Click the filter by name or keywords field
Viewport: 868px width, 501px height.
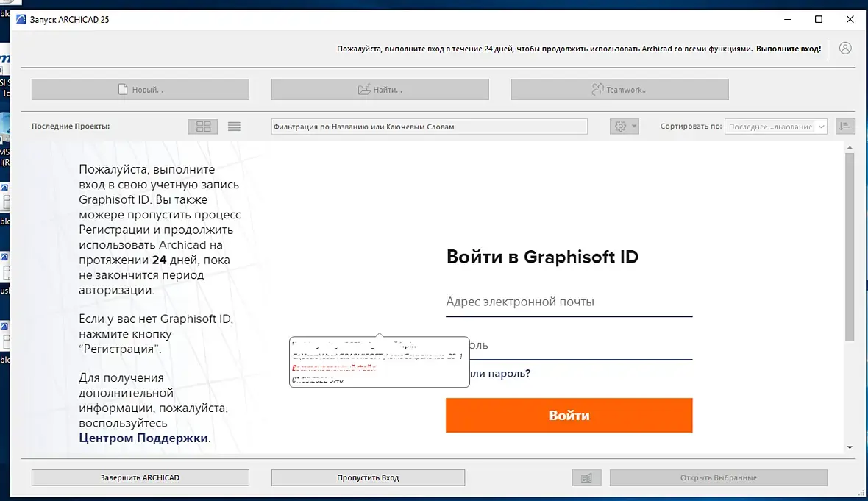(429, 127)
